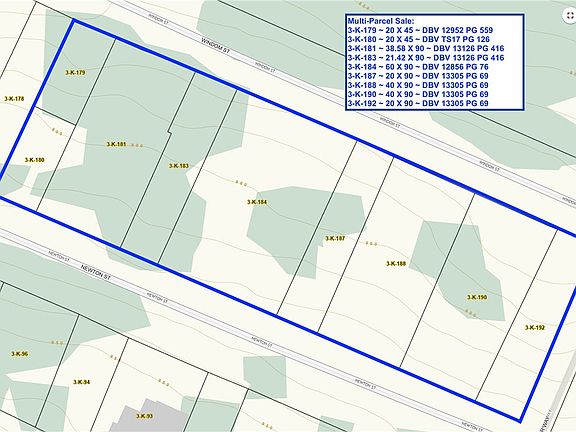Click the 3-K-188 parcel label
This screenshot has height=432, width=576.
(396, 263)
